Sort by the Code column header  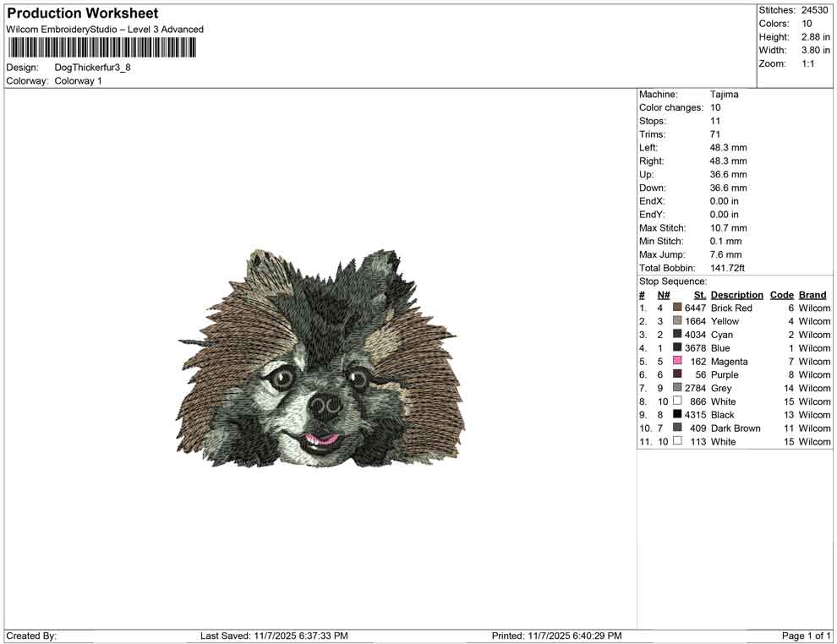781,294
